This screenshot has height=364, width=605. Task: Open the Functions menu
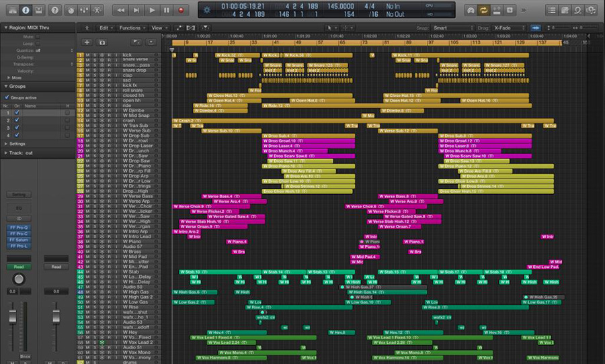click(131, 28)
